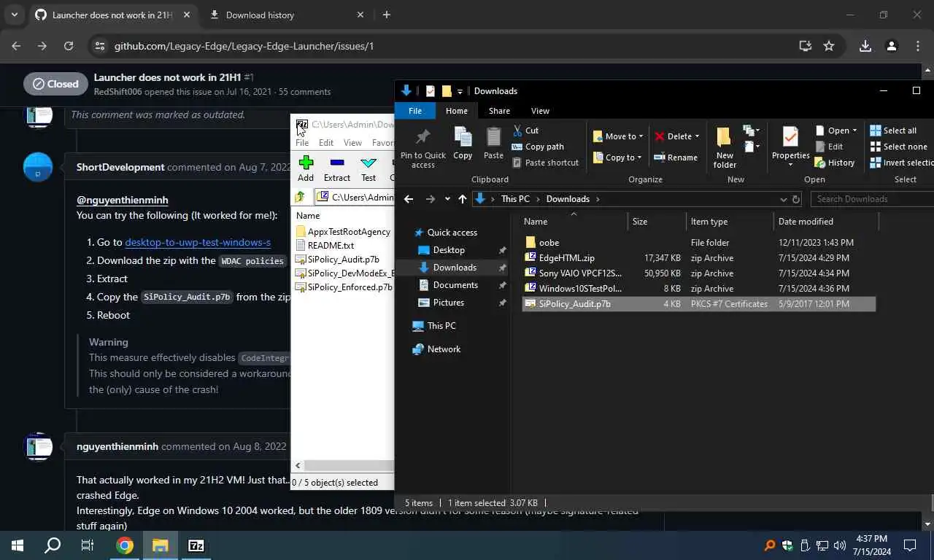Go up one folder in 7-Zip
The width and height of the screenshot is (934, 560).
click(x=300, y=197)
